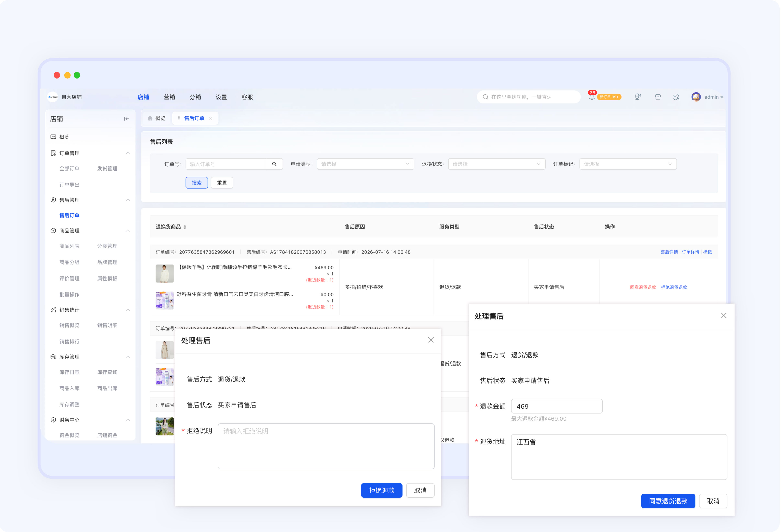Collapse the 售后管理 section chevron
The height and width of the screenshot is (532, 781).
tap(128, 200)
